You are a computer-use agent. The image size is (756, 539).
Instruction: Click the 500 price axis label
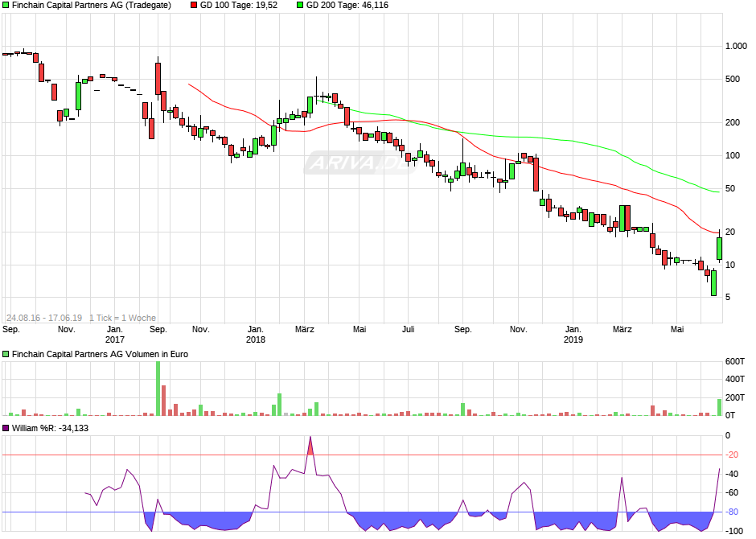pyautogui.click(x=733, y=79)
